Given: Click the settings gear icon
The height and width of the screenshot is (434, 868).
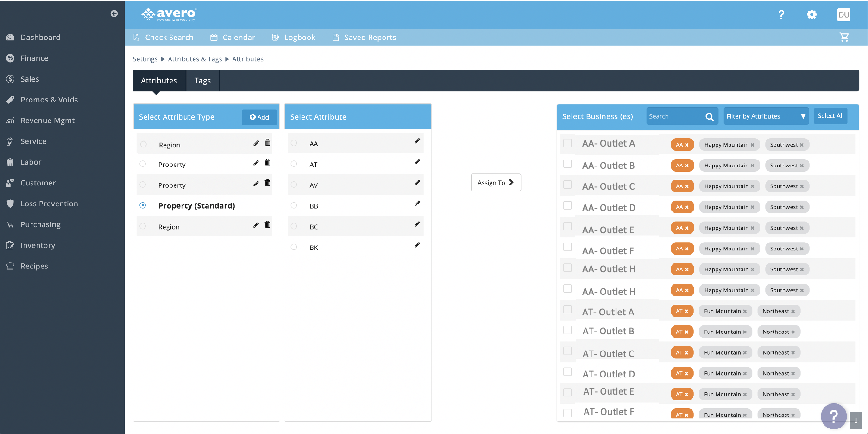Looking at the screenshot, I should pyautogui.click(x=811, y=15).
